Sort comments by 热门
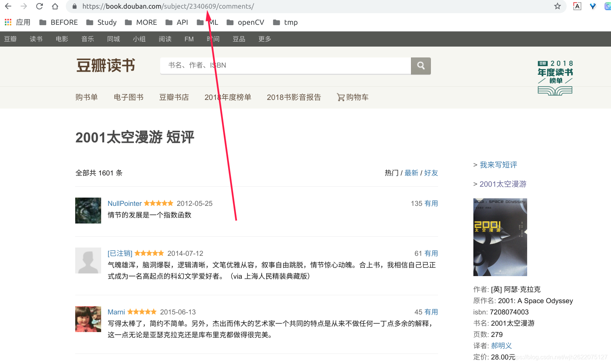 [391, 173]
